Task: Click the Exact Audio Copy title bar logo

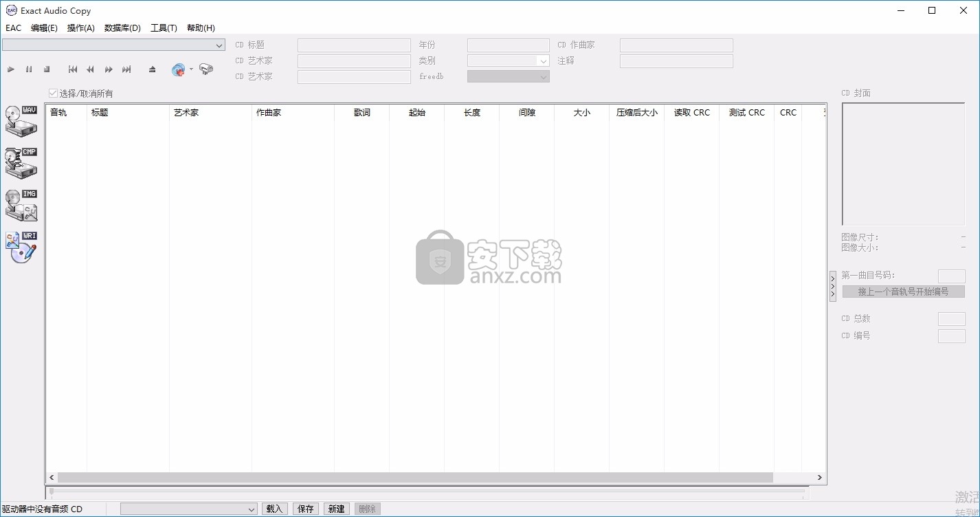Action: pos(11,10)
